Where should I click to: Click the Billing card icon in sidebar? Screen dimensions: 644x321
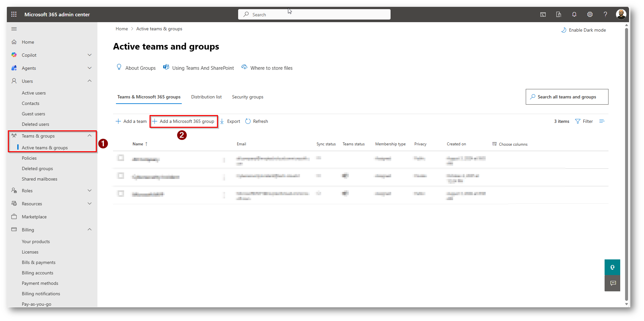[x=14, y=229]
